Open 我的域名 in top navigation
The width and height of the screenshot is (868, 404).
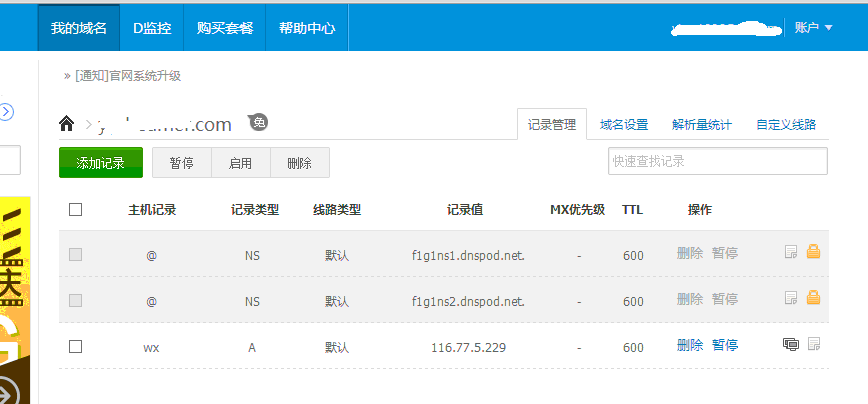[79, 28]
